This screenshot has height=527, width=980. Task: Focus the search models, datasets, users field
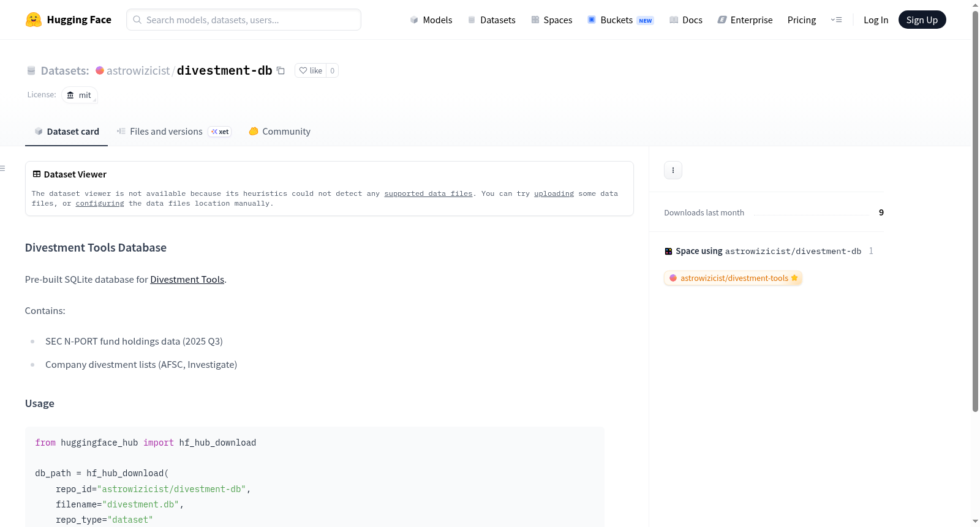point(244,20)
